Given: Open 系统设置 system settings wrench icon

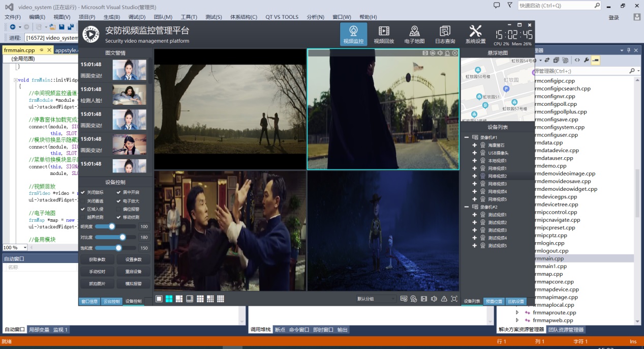Looking at the screenshot, I should pos(475,34).
